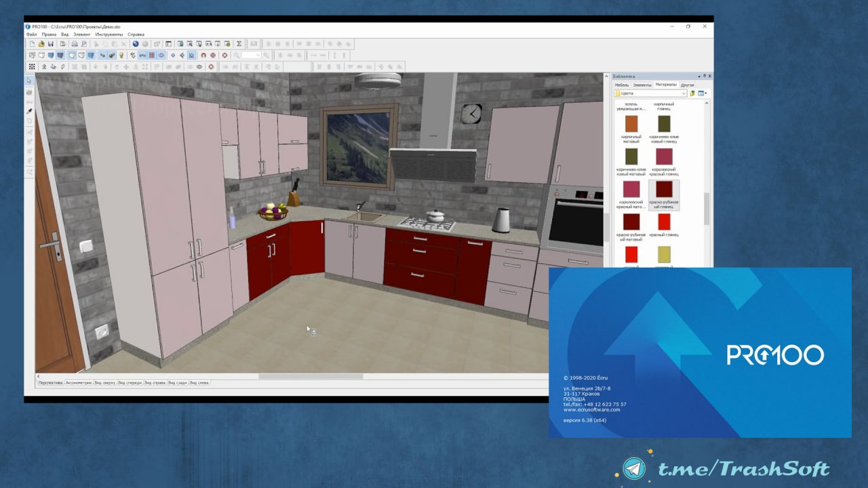
Task: Open the library view options dropdown
Action: click(703, 93)
